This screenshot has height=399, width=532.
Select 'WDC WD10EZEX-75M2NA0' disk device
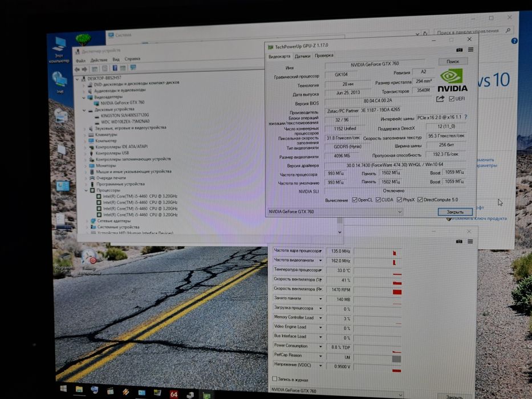coord(125,121)
